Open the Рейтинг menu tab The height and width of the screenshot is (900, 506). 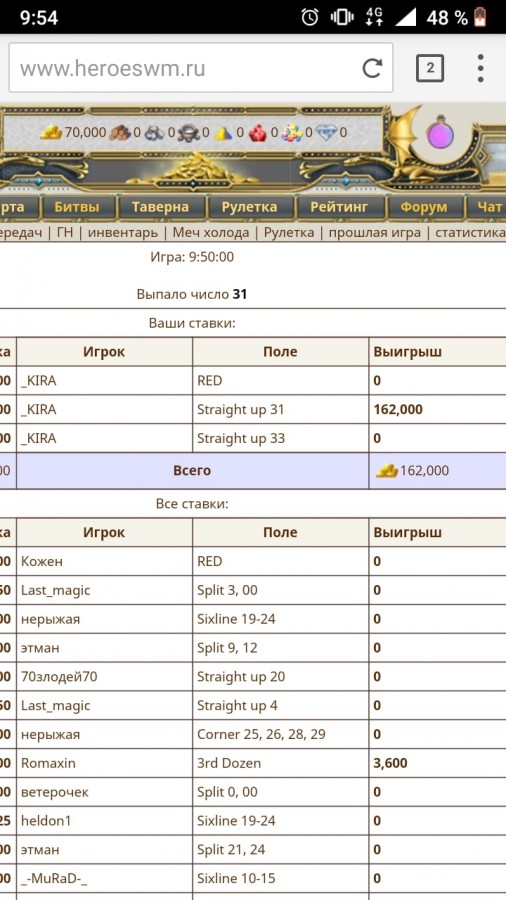pos(340,207)
